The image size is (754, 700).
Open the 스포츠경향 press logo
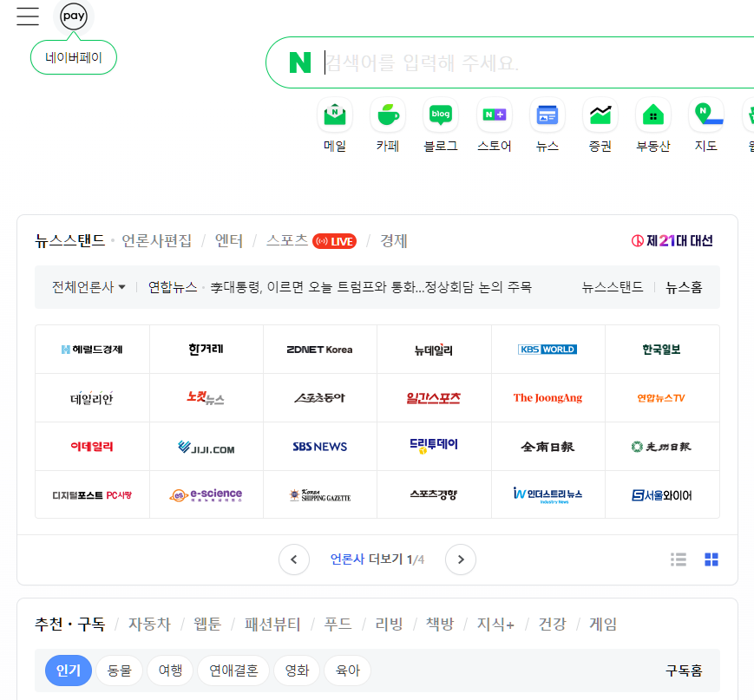coord(434,494)
